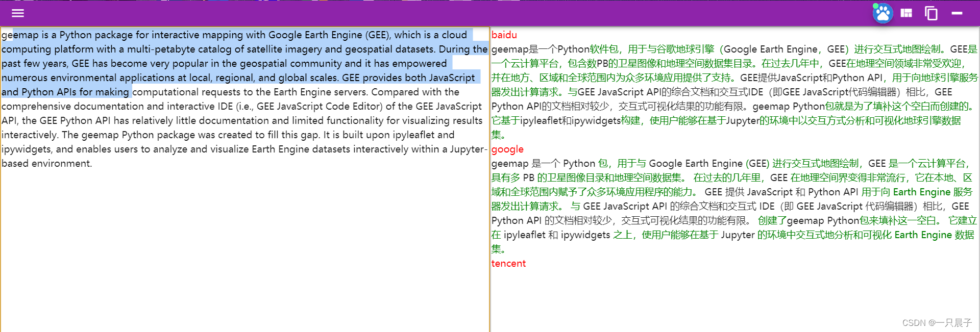Click the Baidu paw translator icon
The width and height of the screenshot is (980, 332).
click(x=883, y=13)
